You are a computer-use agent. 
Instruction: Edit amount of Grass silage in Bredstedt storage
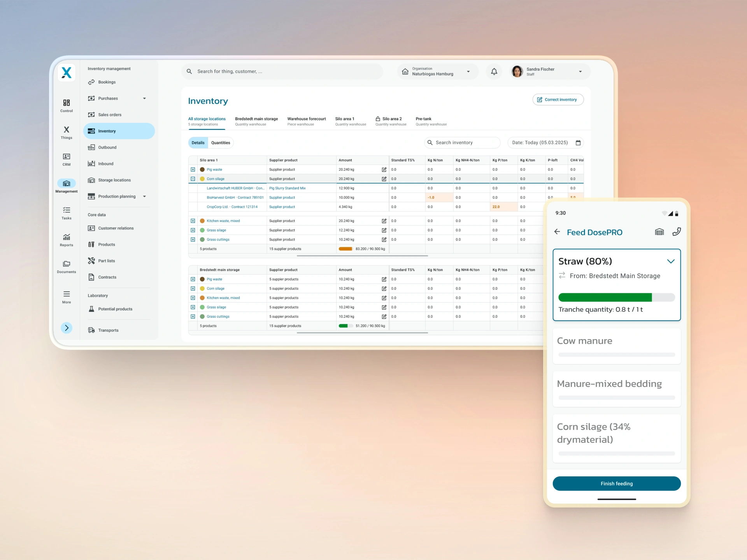(384, 307)
